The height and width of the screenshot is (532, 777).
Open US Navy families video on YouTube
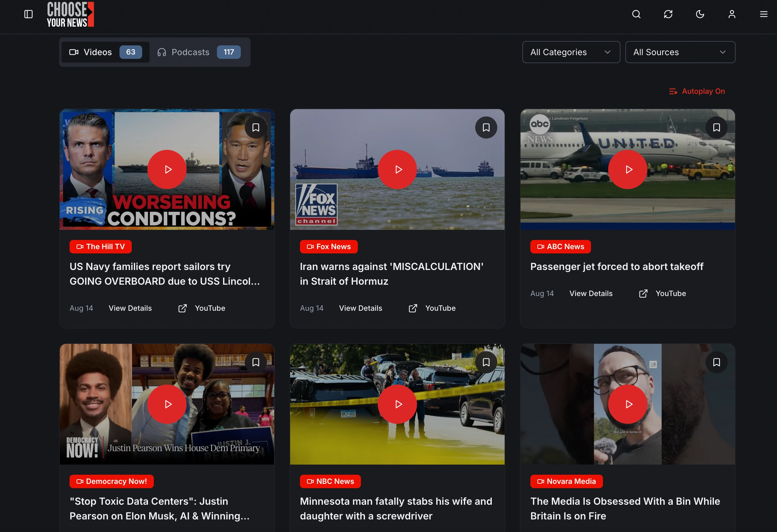202,308
